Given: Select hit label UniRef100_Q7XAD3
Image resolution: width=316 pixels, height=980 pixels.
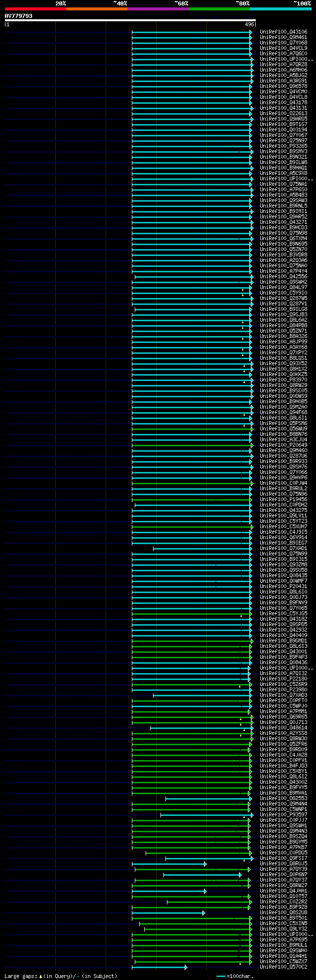Looking at the screenshot, I should tap(283, 695).
